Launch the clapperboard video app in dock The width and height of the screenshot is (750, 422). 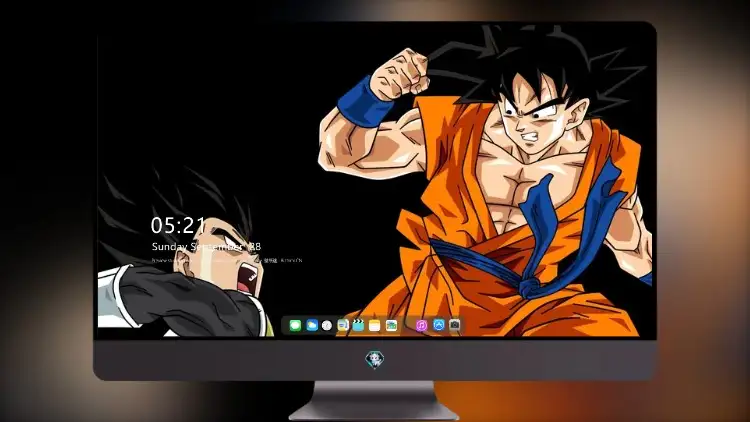(x=358, y=325)
